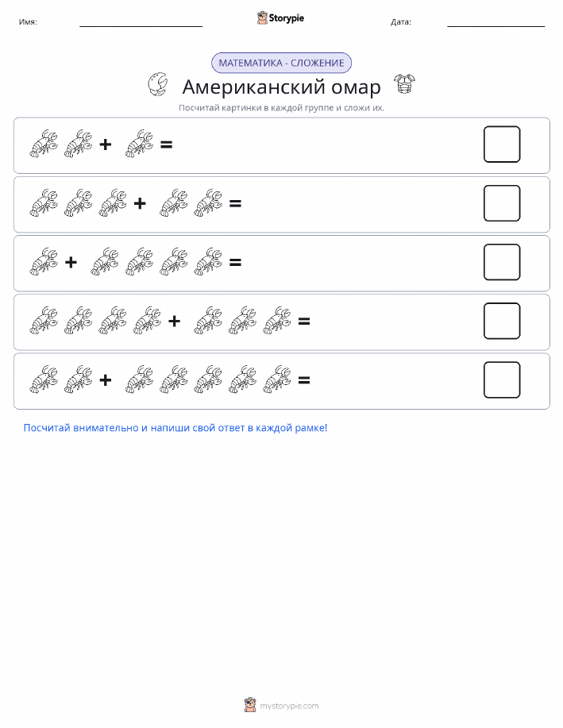The height and width of the screenshot is (728, 563).
Task: Select the answer box in the first row
Action: pos(502,144)
